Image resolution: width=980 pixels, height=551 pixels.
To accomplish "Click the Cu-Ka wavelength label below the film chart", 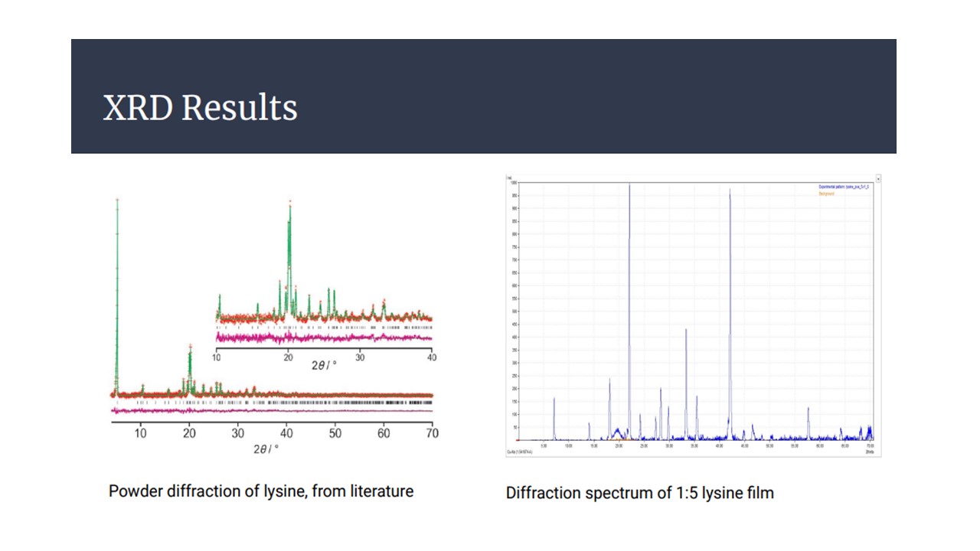I will [x=521, y=452].
